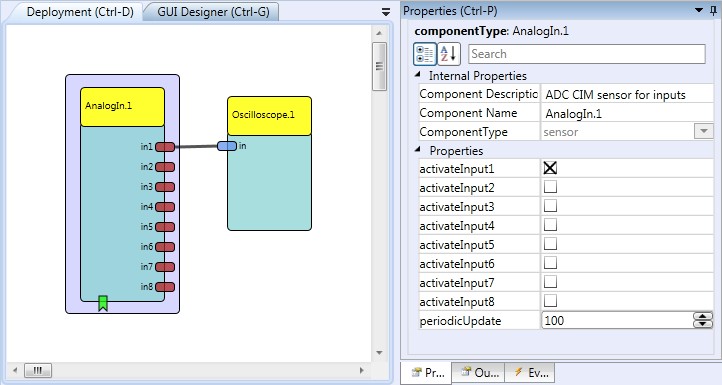The height and width of the screenshot is (385, 722).
Task: Sort properties alphabetically with A-Z icon
Action: click(x=448, y=54)
